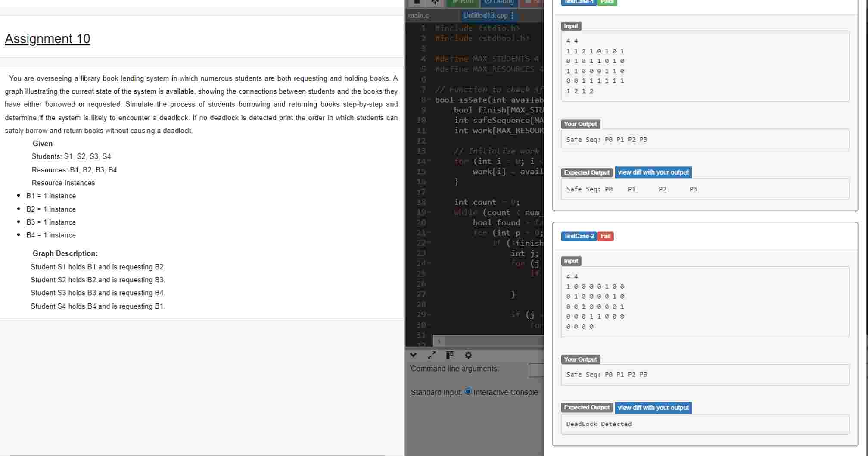This screenshot has height=456, width=868.
Task: Open the Untitled13.cpp tab options menu
Action: 512,16
